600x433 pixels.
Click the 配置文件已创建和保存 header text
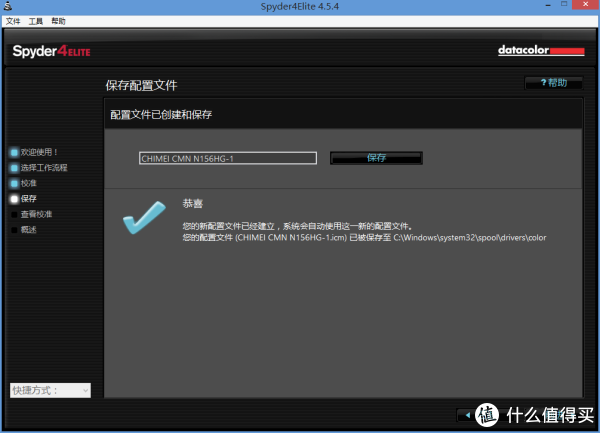pos(161,115)
